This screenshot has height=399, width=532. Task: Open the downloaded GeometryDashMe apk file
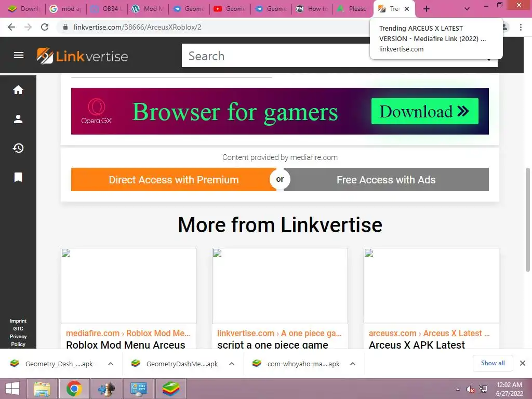coord(175,364)
